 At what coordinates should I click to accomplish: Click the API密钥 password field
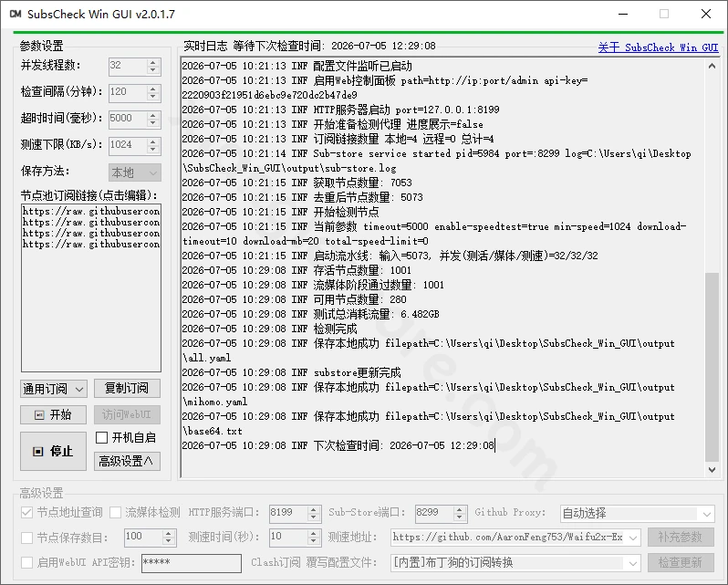192,563
